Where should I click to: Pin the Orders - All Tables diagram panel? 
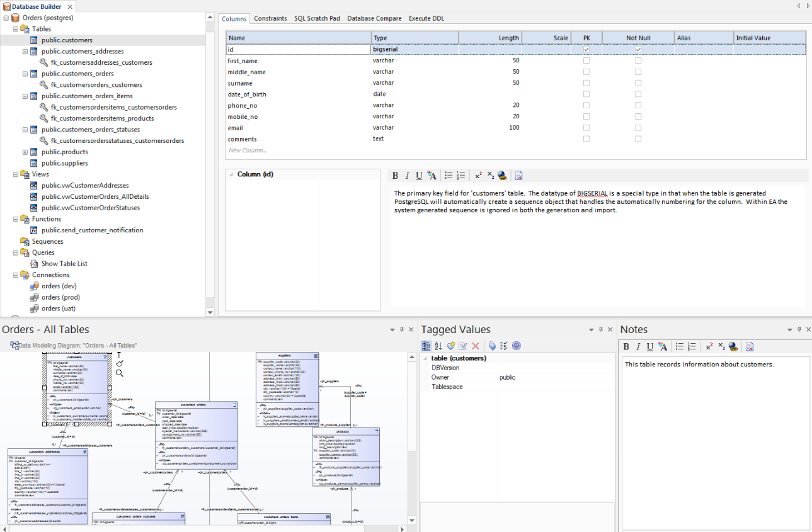coord(401,329)
